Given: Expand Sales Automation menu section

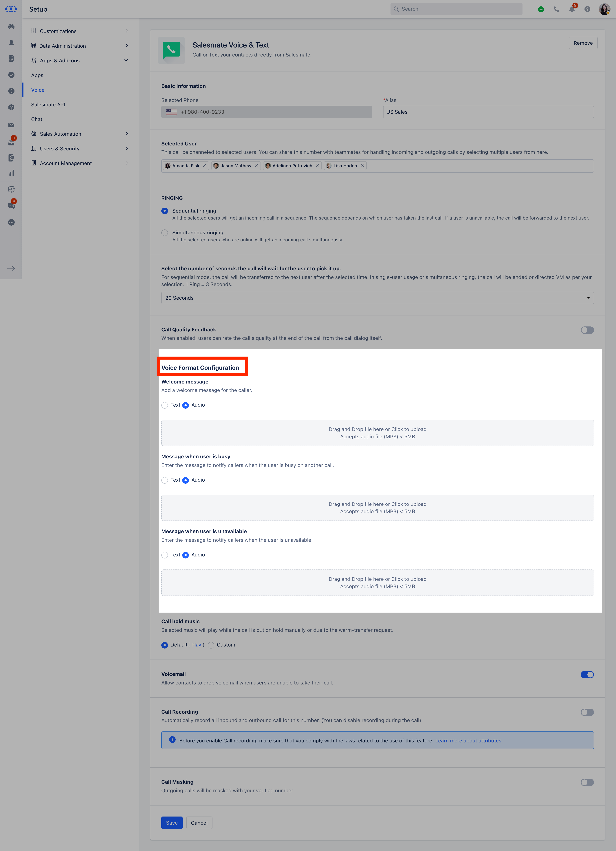Looking at the screenshot, I should click(x=80, y=134).
